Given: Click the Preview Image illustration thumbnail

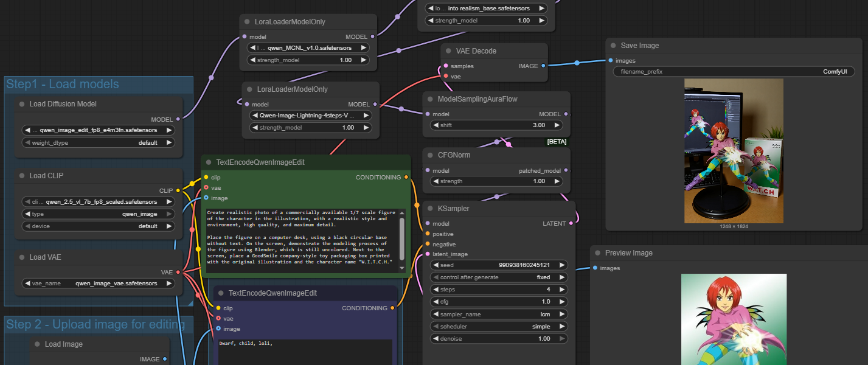Looking at the screenshot, I should [x=734, y=319].
